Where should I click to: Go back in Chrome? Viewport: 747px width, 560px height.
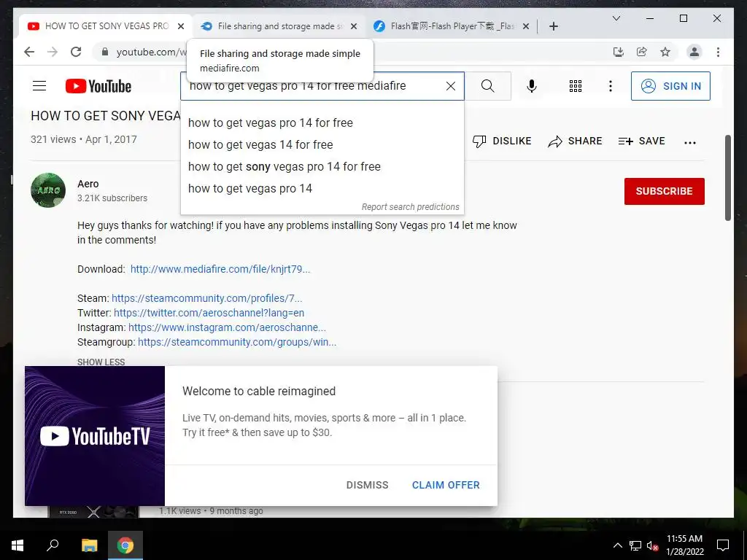point(29,52)
